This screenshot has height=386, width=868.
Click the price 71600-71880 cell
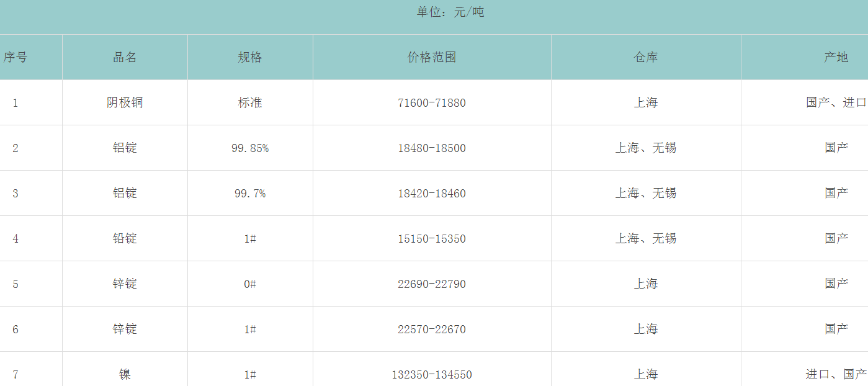(x=432, y=103)
